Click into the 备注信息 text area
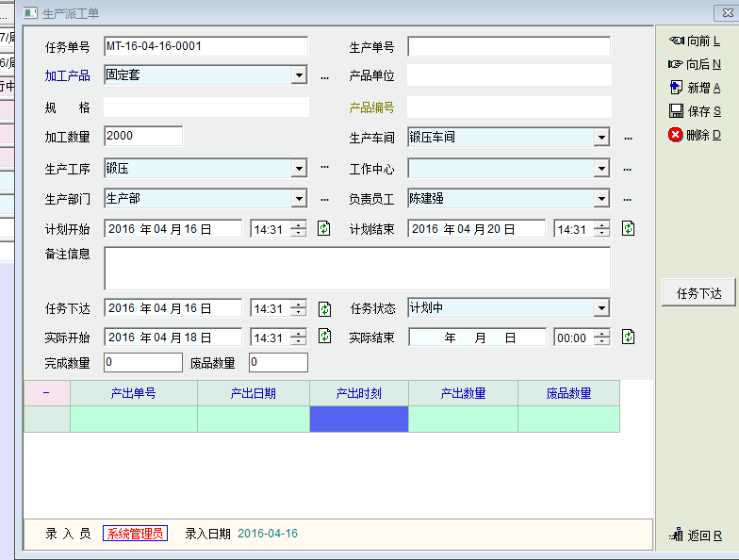Screen dimensions: 739x560 356,268
